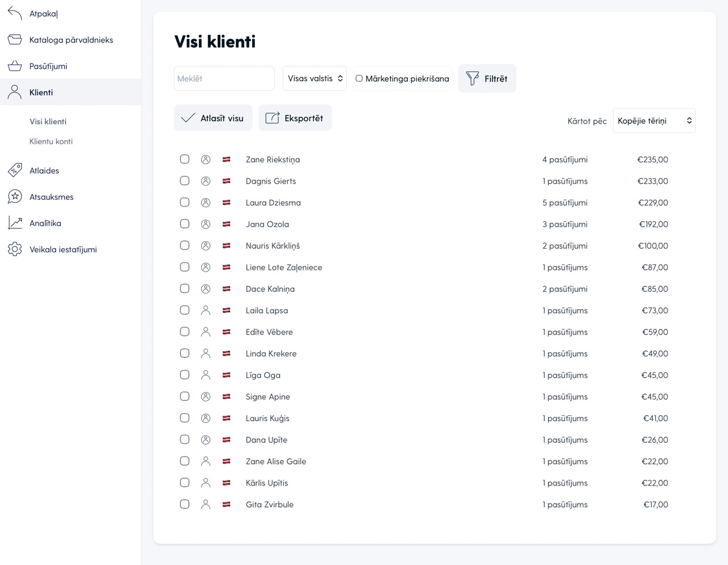The height and width of the screenshot is (565, 728).
Task: Expand the Kopējie tēriņi sort dropdown
Action: [654, 120]
